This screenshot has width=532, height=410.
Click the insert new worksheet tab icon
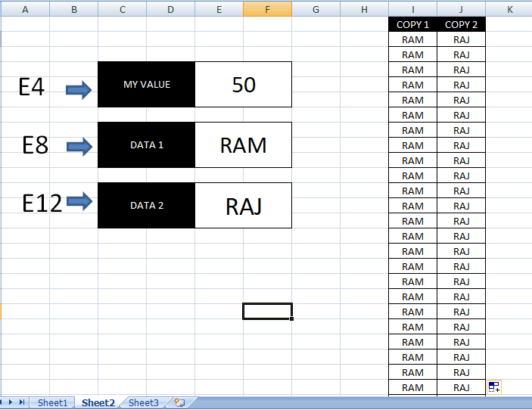coord(179,402)
